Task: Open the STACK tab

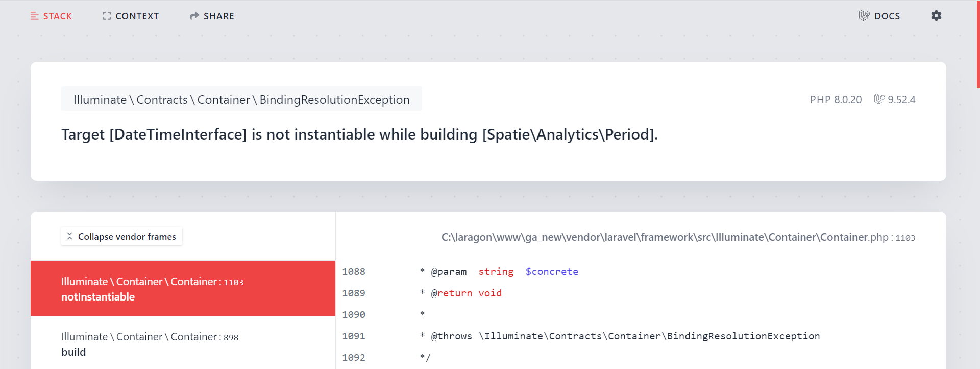Action: [x=51, y=16]
